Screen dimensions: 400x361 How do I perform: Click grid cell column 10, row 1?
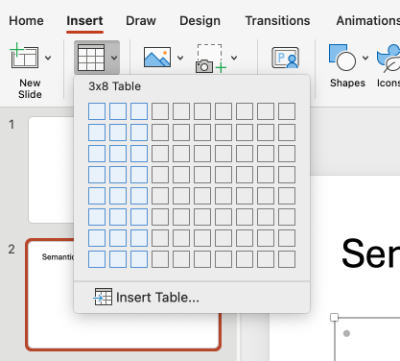click(x=287, y=111)
